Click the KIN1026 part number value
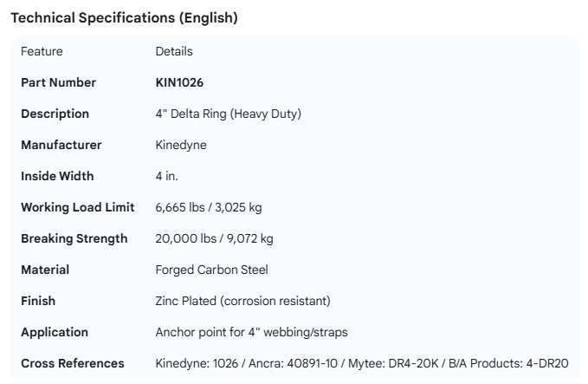 pyautogui.click(x=179, y=82)
